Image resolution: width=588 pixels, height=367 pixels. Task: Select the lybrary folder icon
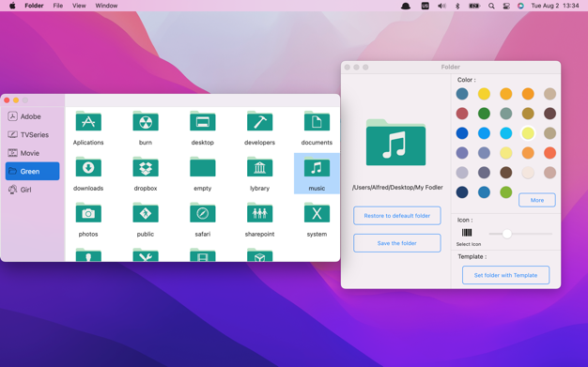pyautogui.click(x=259, y=166)
